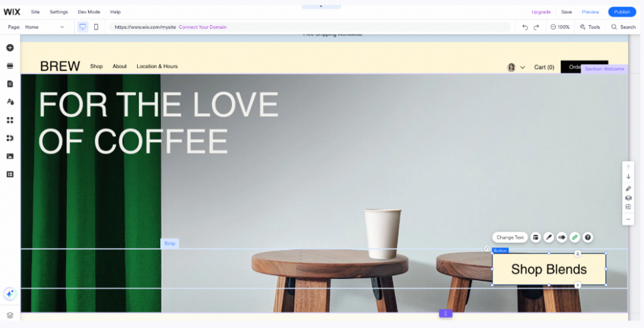Click the button rotate handle icon

[487, 248]
